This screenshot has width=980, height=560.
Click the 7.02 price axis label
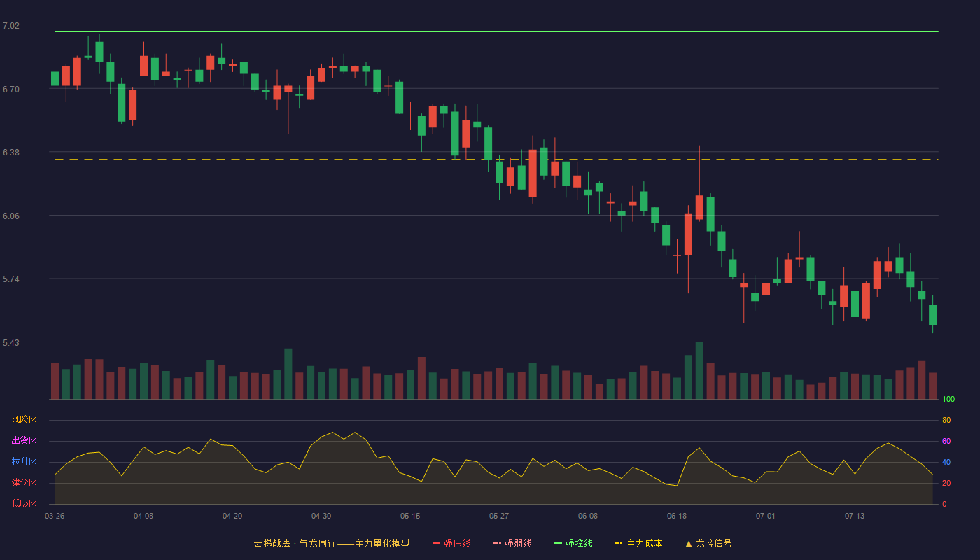click(11, 26)
